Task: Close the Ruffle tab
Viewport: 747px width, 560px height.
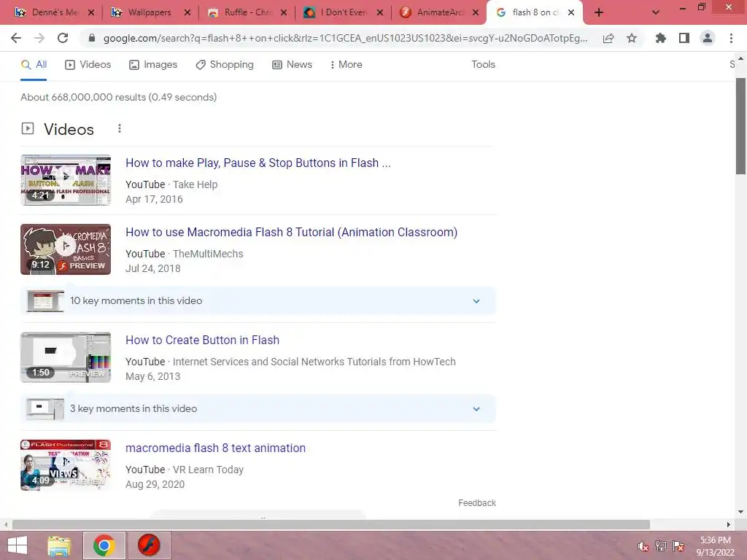Action: pyautogui.click(x=284, y=13)
